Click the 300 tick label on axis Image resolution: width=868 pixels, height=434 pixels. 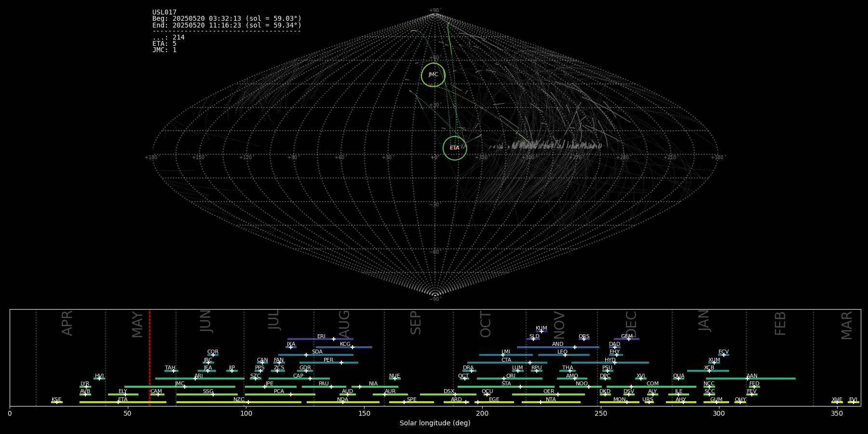click(719, 414)
